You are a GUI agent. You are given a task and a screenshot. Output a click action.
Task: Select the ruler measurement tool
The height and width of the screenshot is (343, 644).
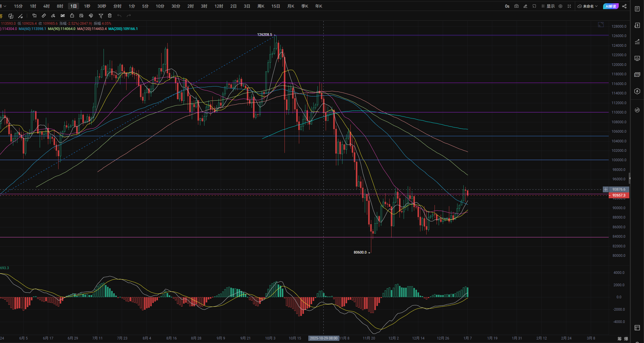point(44,16)
